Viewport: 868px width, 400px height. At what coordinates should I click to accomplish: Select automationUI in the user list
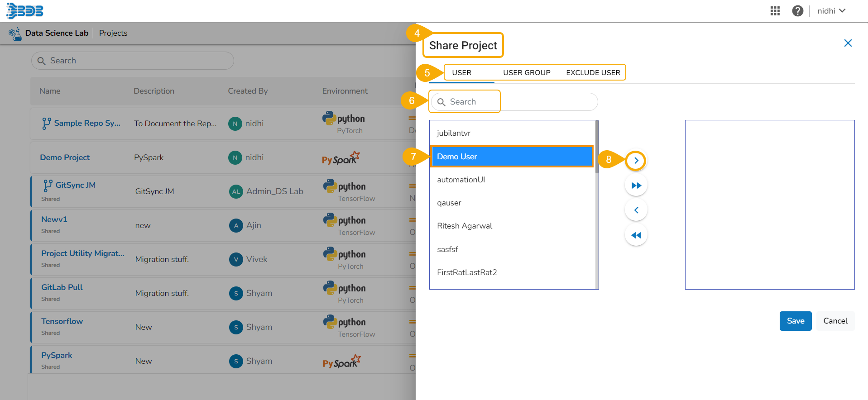coord(461,180)
